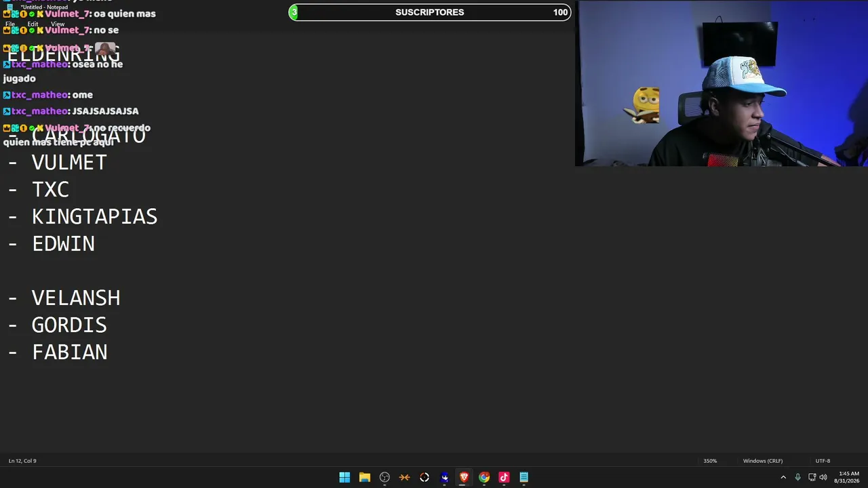Click the Untitled - Notepad window title
The image size is (868, 488).
coord(44,7)
